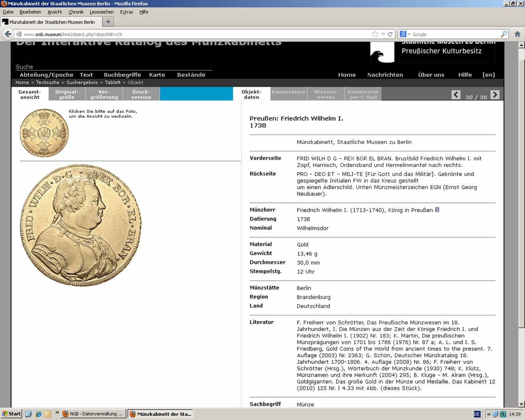Click the search magnifier icon
This screenshot has height=420, width=525.
point(504,34)
